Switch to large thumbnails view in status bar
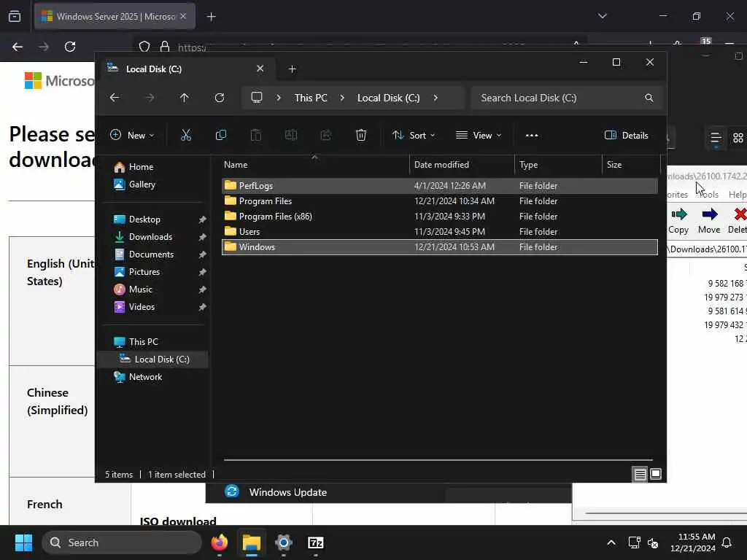The height and width of the screenshot is (560, 747). [x=656, y=474]
